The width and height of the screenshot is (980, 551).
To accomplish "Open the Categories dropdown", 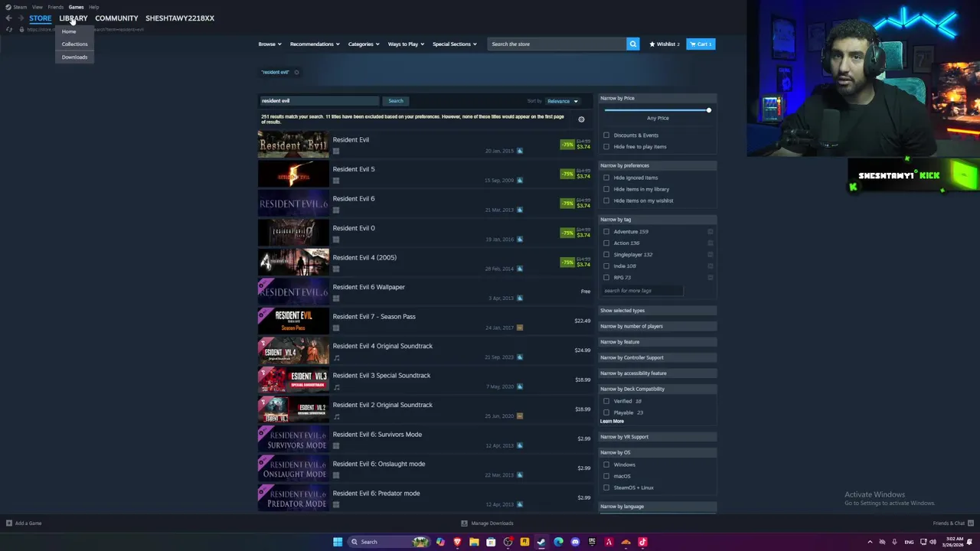I will 363,44.
